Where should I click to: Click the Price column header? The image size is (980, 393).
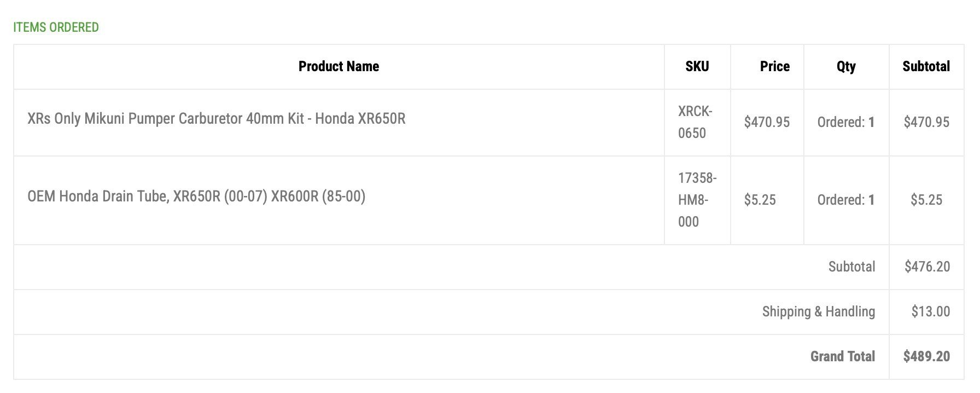tap(774, 66)
